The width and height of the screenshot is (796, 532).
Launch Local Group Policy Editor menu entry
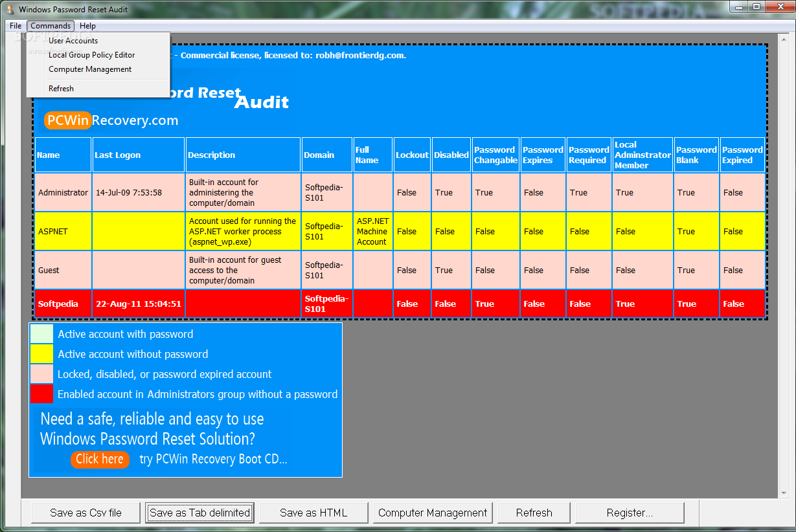(x=98, y=55)
